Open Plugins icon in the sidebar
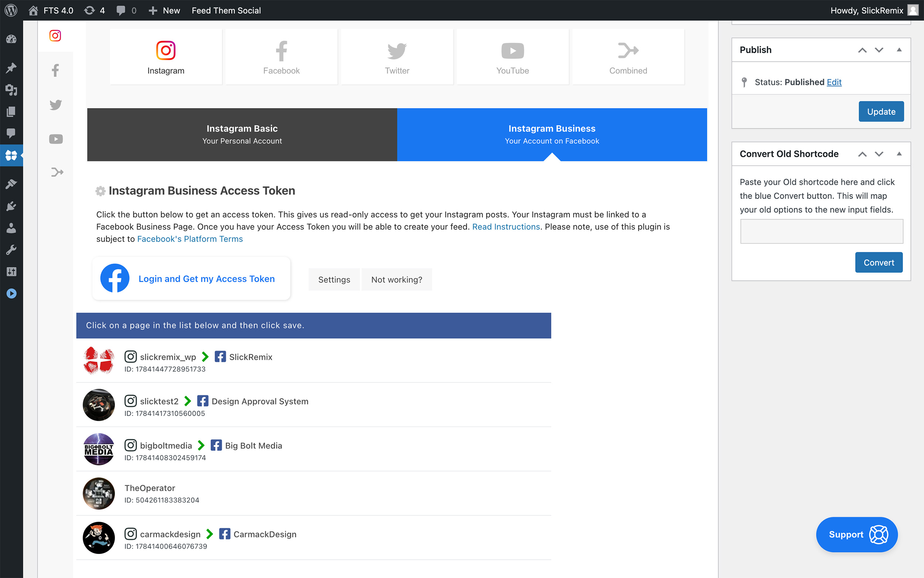This screenshot has height=578, width=924. point(11,206)
